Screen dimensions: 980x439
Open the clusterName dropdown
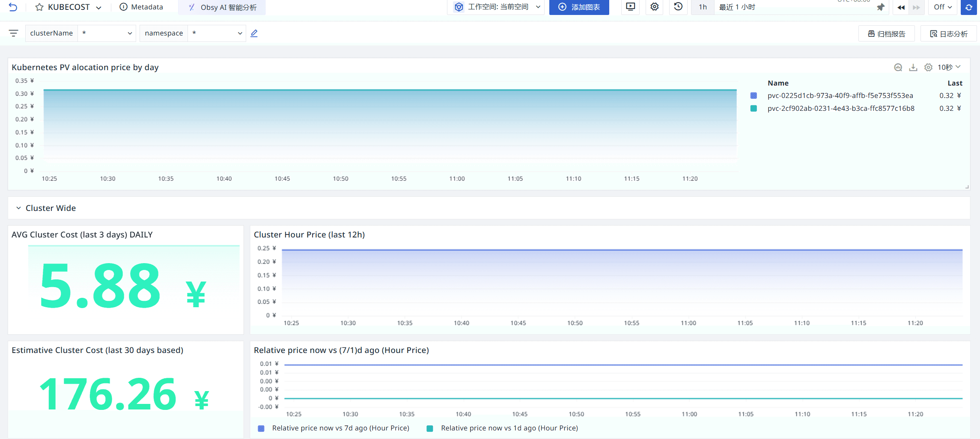click(106, 33)
